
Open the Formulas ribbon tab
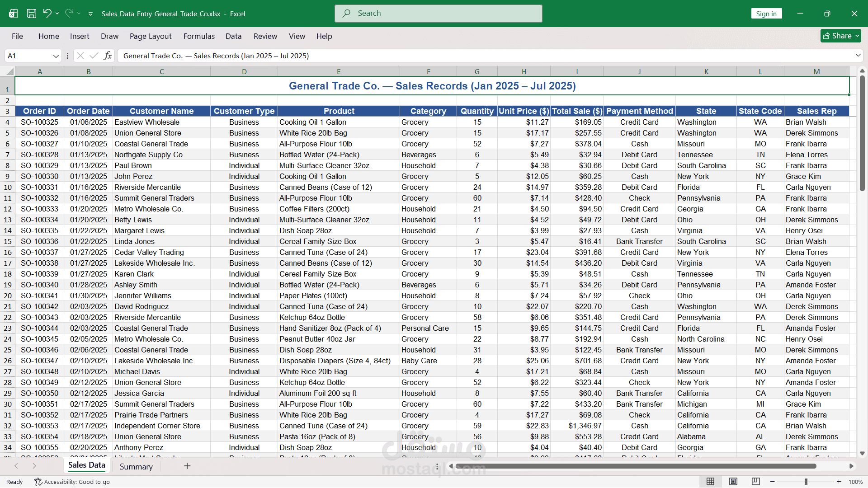[199, 36]
